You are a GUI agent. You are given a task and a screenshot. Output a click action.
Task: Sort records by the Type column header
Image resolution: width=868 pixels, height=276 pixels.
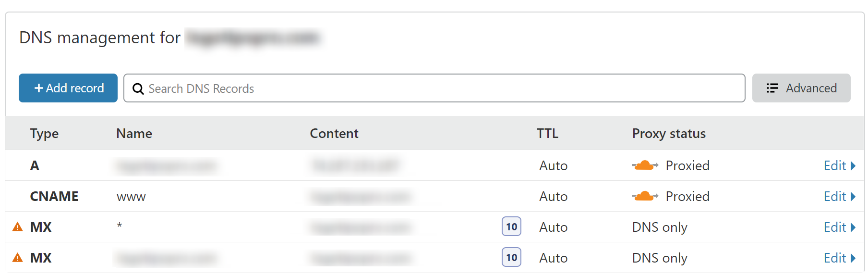pyautogui.click(x=44, y=134)
